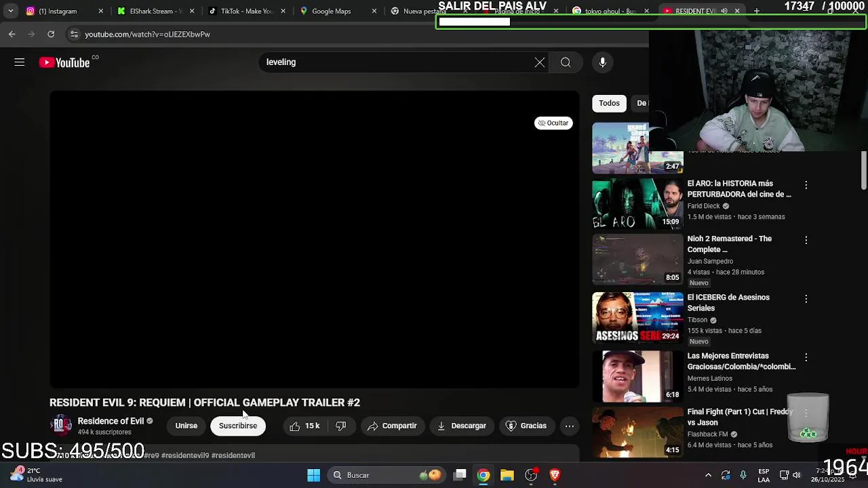Select the Todos filter chip
The image size is (868, 488).
(x=609, y=103)
